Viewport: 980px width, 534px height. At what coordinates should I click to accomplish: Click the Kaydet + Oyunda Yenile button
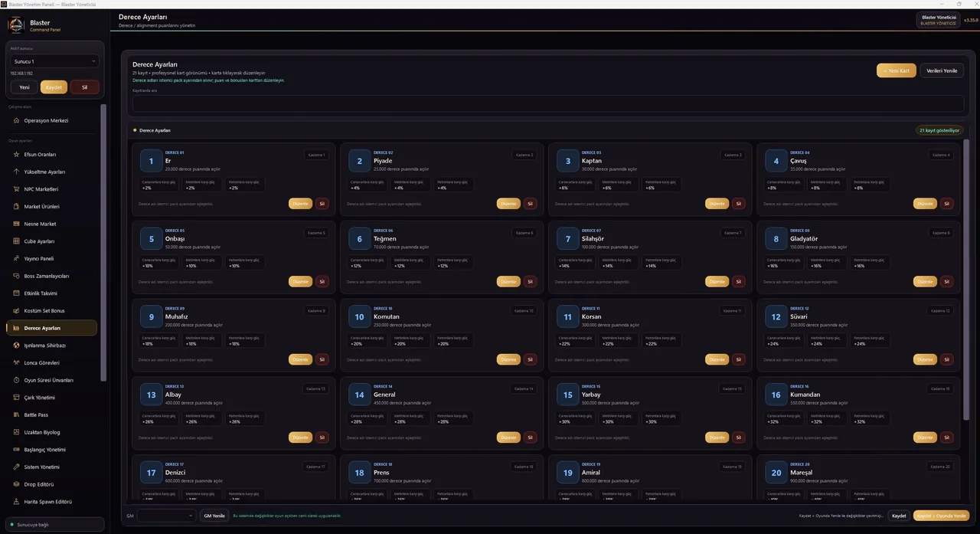pyautogui.click(x=941, y=516)
